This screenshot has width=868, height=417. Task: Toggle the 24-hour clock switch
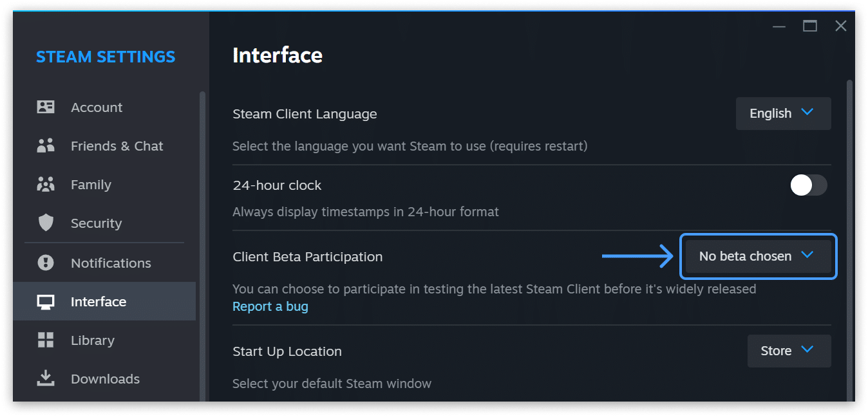coord(809,185)
